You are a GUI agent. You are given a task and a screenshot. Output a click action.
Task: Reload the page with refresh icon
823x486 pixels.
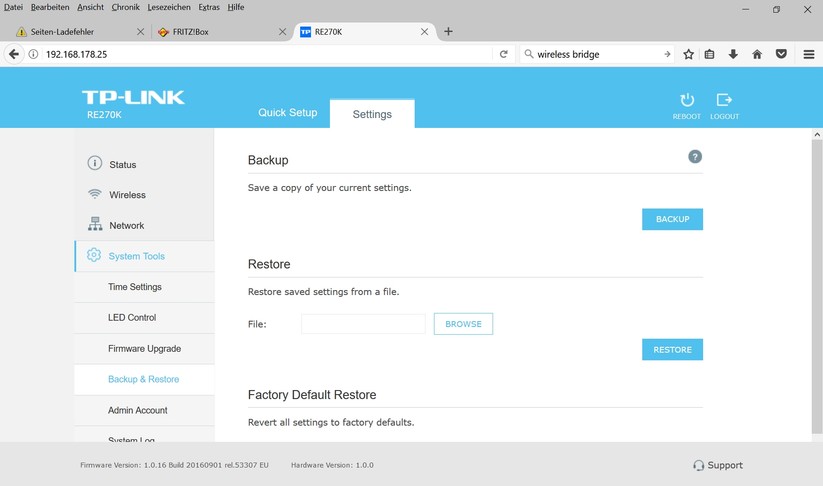[x=504, y=54]
